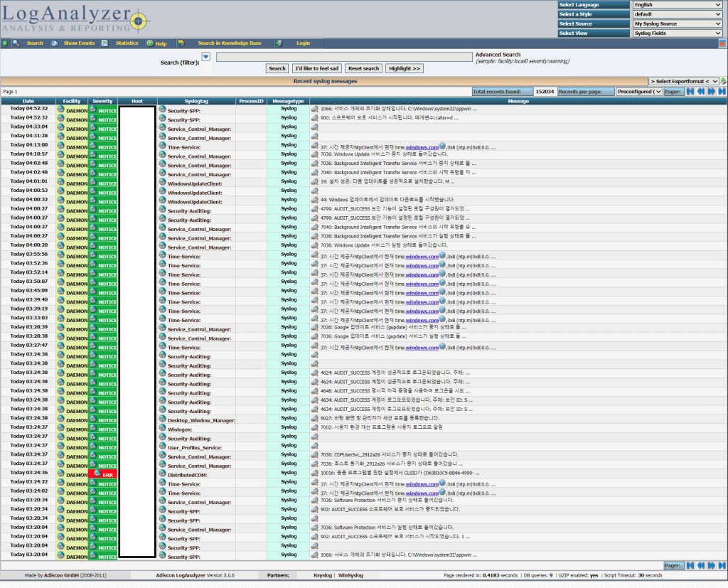Click the door icon beside Login
The width and height of the screenshot is (728, 588).
[x=279, y=43]
